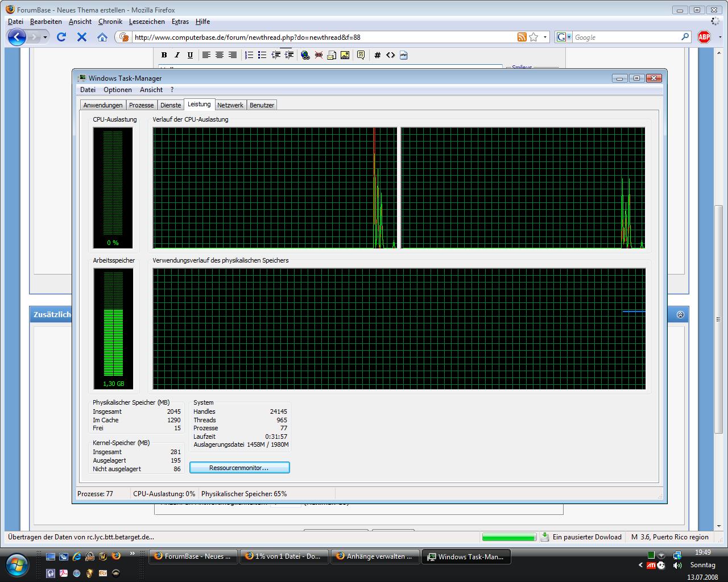
Task: Open 'Anhänge verwalten' taskbar window
Action: pos(375,556)
